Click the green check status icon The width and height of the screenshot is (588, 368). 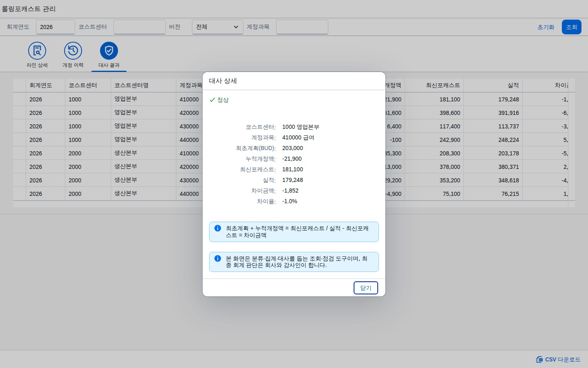coord(212,100)
